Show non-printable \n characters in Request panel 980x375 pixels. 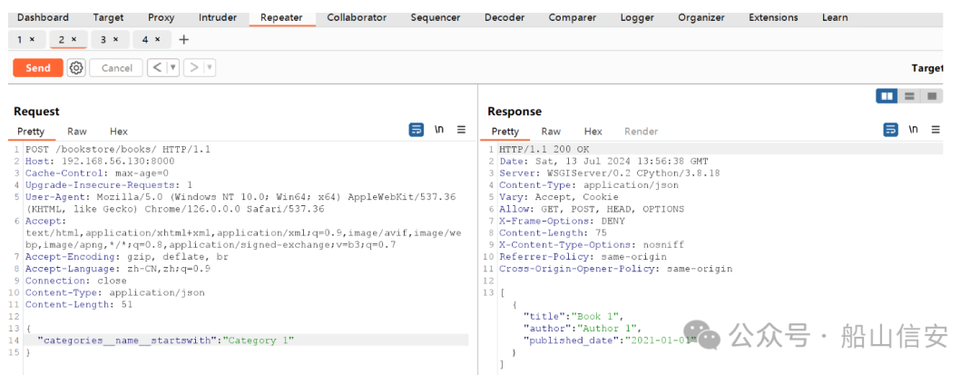pos(439,130)
